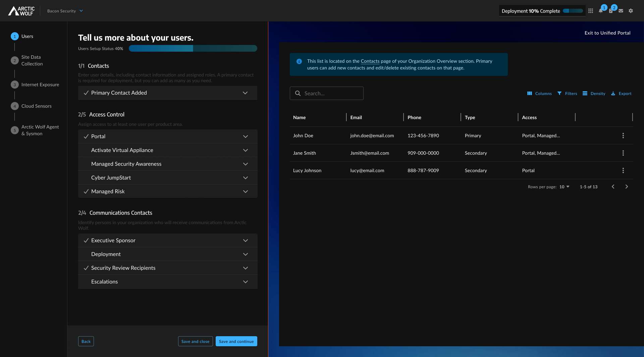Click the Back button

(86, 341)
